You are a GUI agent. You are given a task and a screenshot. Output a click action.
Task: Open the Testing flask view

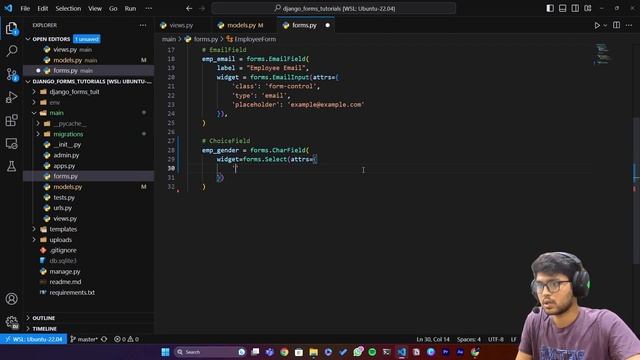pos(11,166)
